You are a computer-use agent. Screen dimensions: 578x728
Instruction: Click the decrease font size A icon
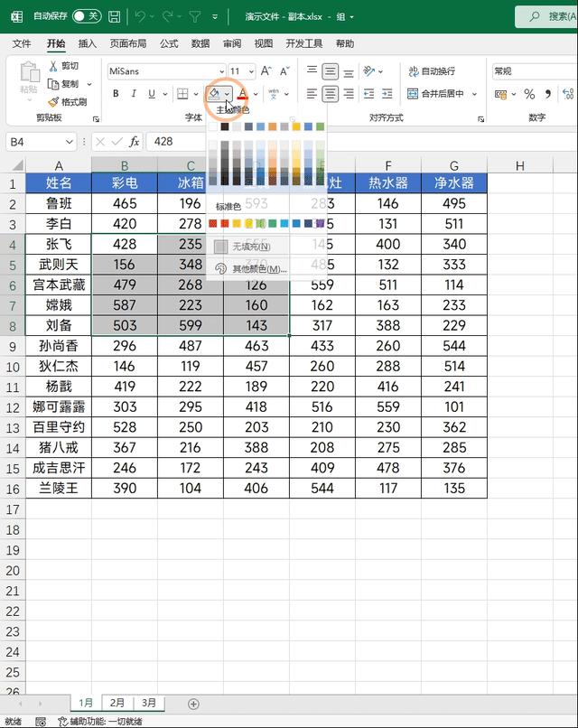pyautogui.click(x=284, y=71)
